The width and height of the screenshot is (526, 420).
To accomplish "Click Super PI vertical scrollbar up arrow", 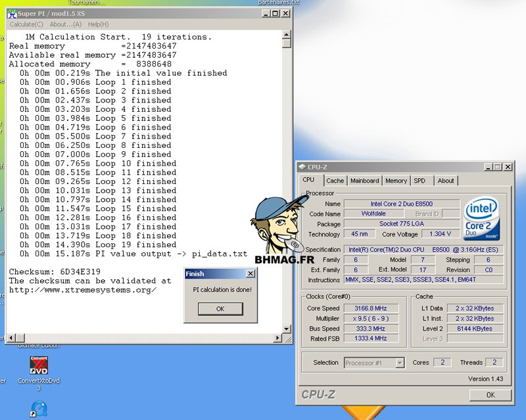I will (x=286, y=35).
